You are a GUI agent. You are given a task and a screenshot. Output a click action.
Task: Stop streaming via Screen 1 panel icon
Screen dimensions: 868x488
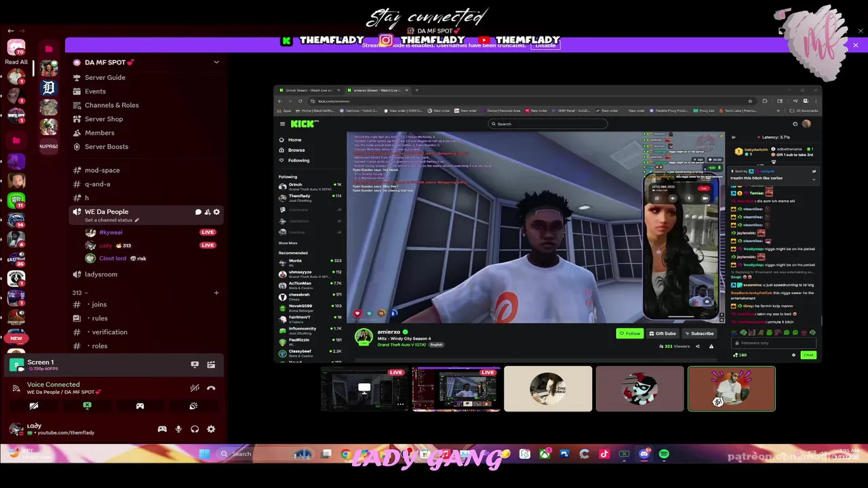coord(195,365)
